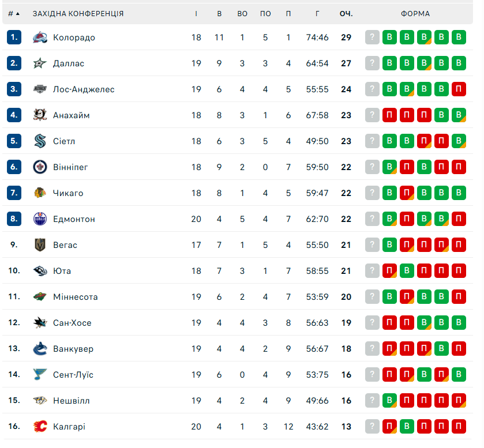Click the Calgary Flames logo
This screenshot has height=448, width=484.
tap(39, 427)
